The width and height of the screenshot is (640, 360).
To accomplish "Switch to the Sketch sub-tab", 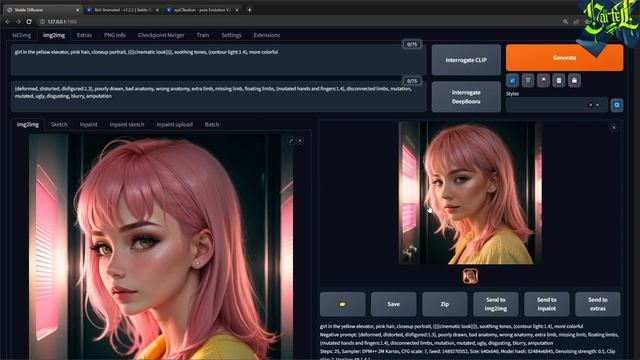I will point(59,124).
